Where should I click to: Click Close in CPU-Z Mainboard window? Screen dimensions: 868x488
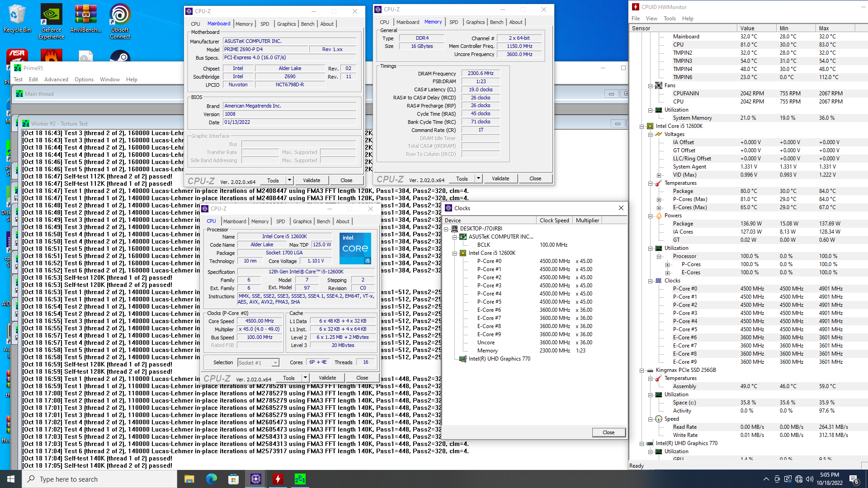[x=346, y=180]
